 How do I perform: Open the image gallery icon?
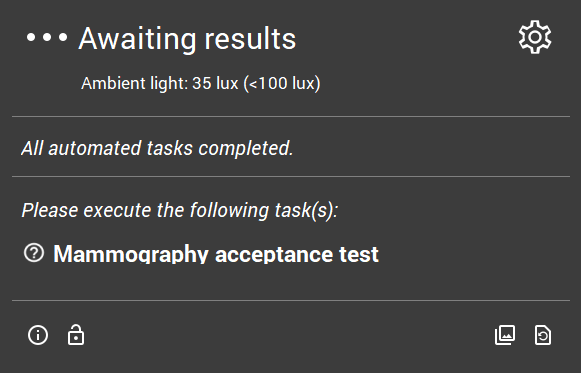tap(505, 335)
